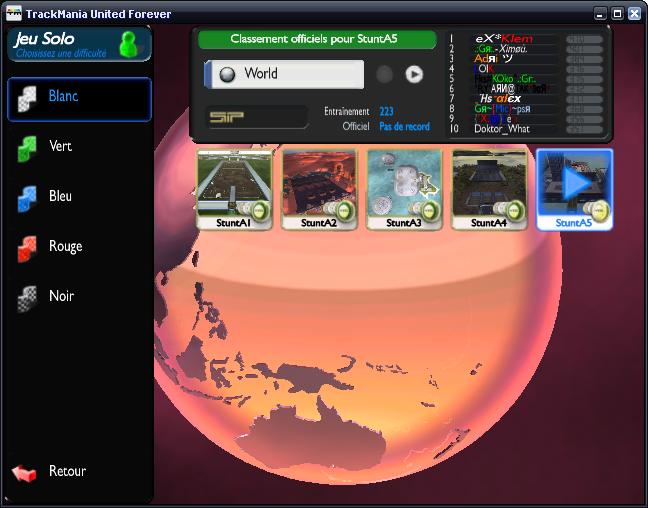This screenshot has height=508, width=648.
Task: Select the StuntA2 track thumbnail
Action: pos(319,188)
